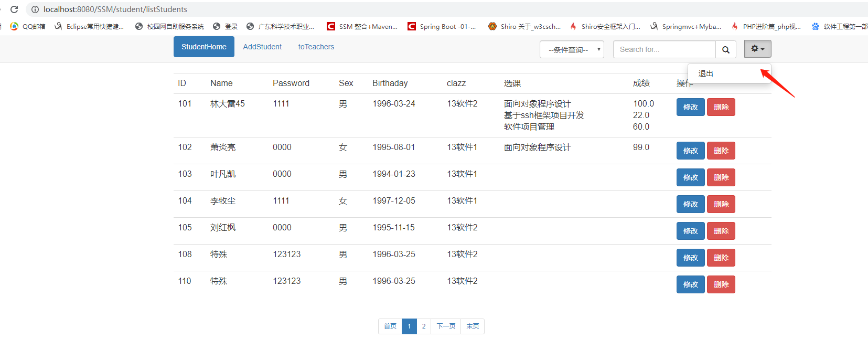Click the name 李牧尘
The image size is (868, 339).
point(223,201)
